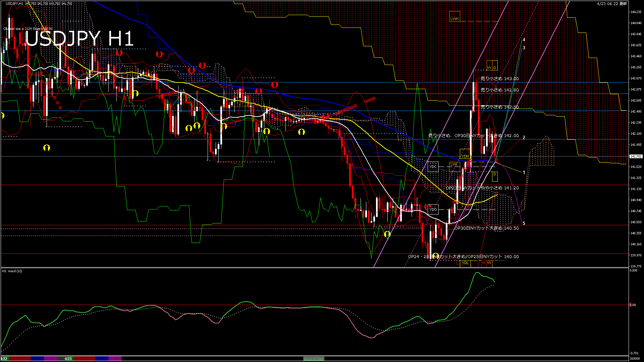The image size is (644, 362).
Task: Click the YDO marker box
Action: click(433, 209)
